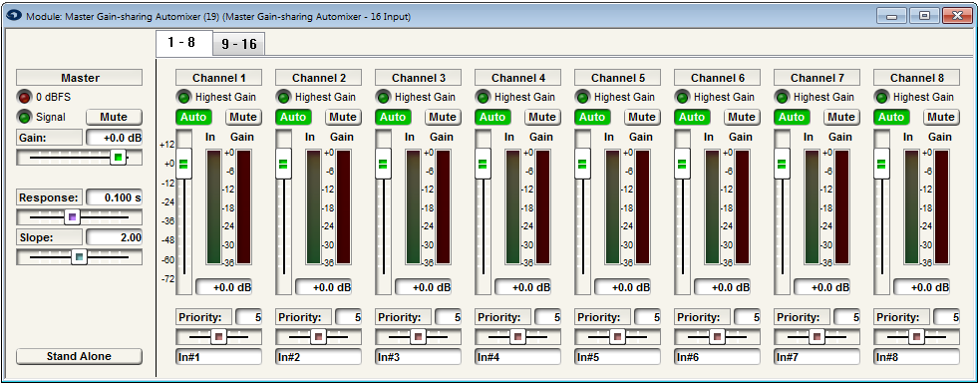Click the Channel 5 header button
The image size is (980, 385).
[x=617, y=78]
